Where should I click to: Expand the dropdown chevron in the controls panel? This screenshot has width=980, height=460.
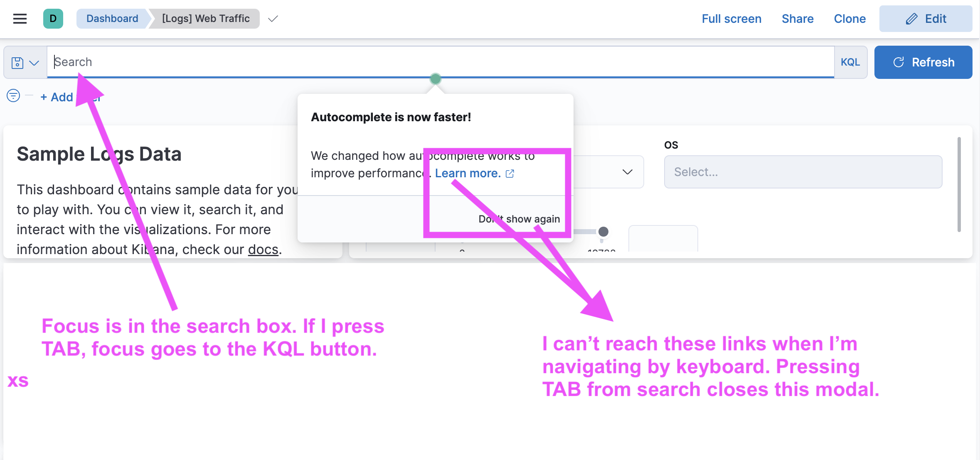[x=628, y=171]
